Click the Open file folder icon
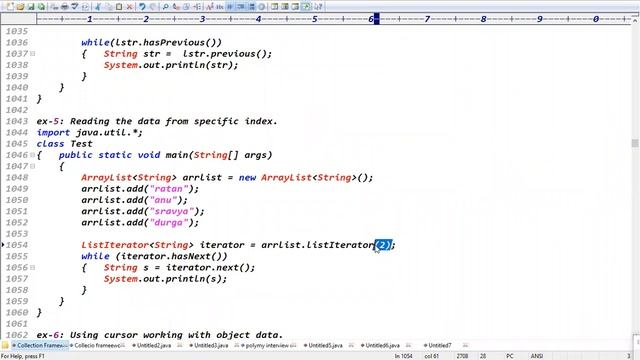The image size is (640, 360). pyautogui.click(x=20, y=7)
